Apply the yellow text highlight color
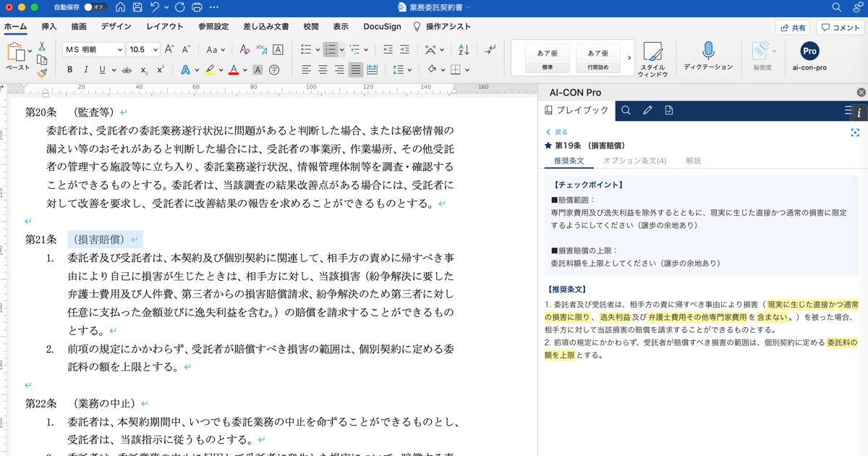The width and height of the screenshot is (868, 456). pyautogui.click(x=210, y=70)
